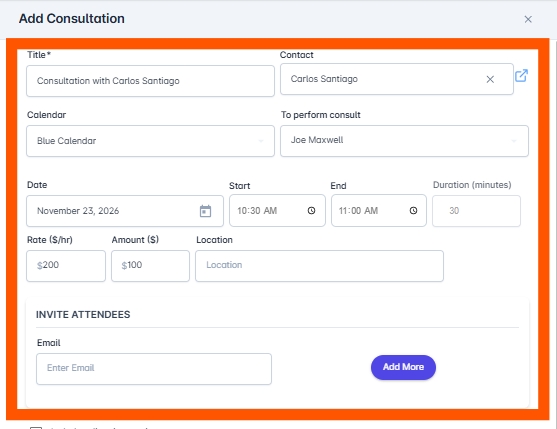Expand the Blue Calendar dropdown

[x=150, y=141]
